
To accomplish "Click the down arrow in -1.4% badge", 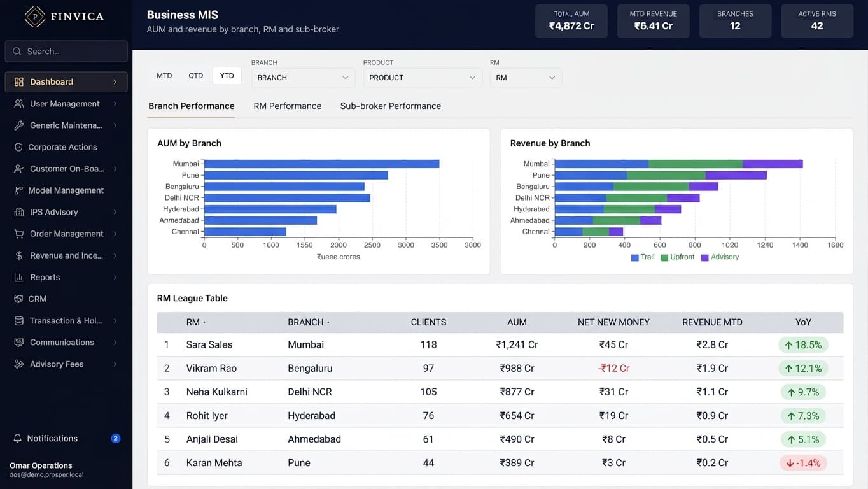I will 790,463.
